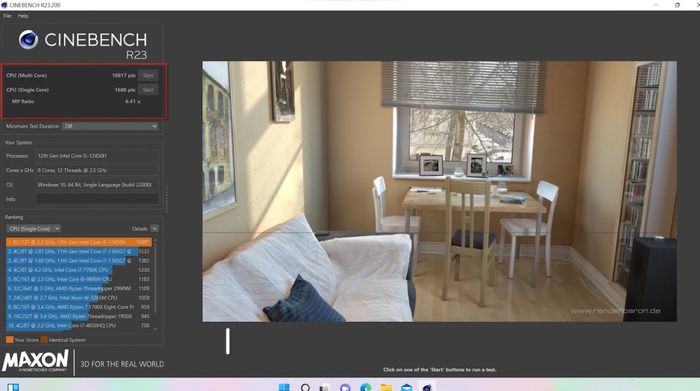Select the Intel Core i9-9880H ranking row
Image resolution: width=700 pixels, height=391 pixels.
[x=79, y=279]
